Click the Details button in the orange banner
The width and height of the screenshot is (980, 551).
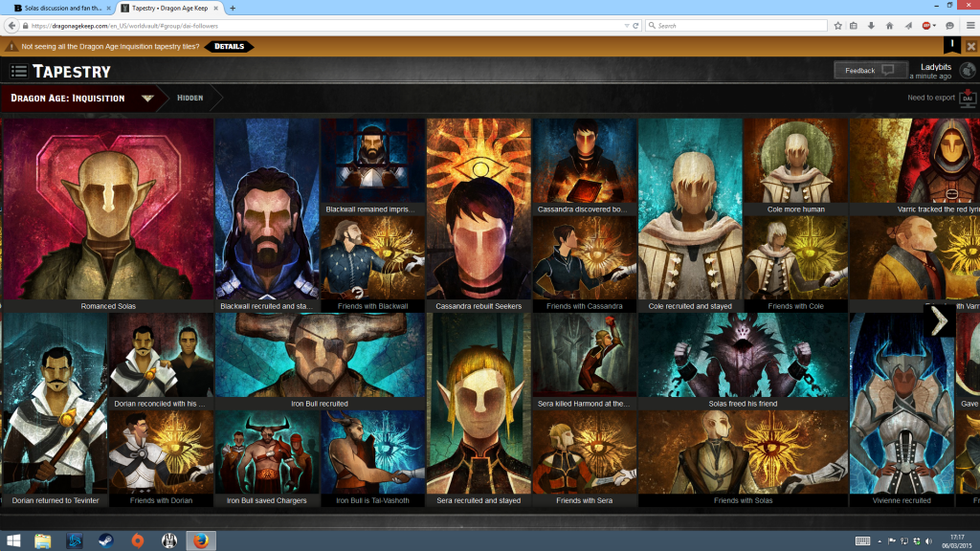230,44
